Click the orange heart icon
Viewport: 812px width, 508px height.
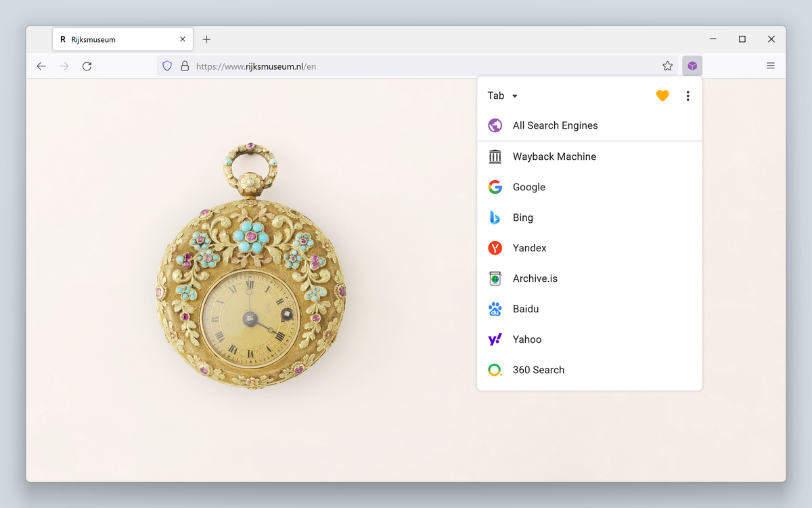click(662, 96)
